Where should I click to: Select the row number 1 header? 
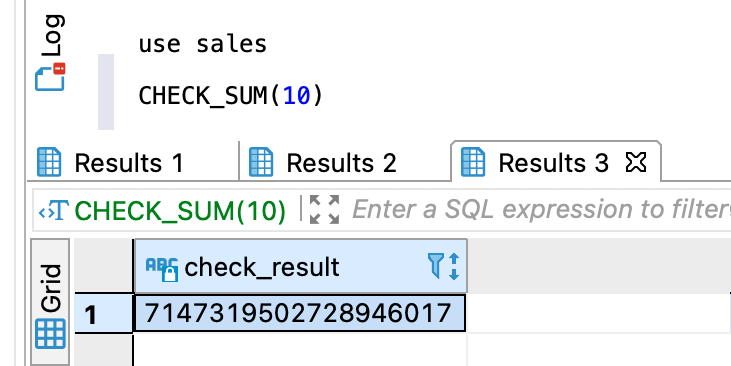(x=103, y=313)
